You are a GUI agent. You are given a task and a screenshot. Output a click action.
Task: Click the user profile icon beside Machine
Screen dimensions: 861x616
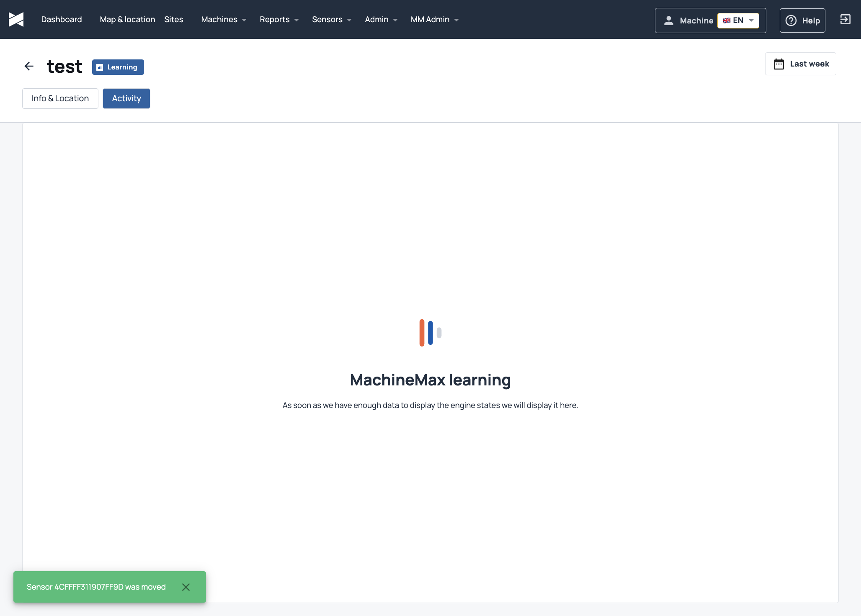pos(669,20)
